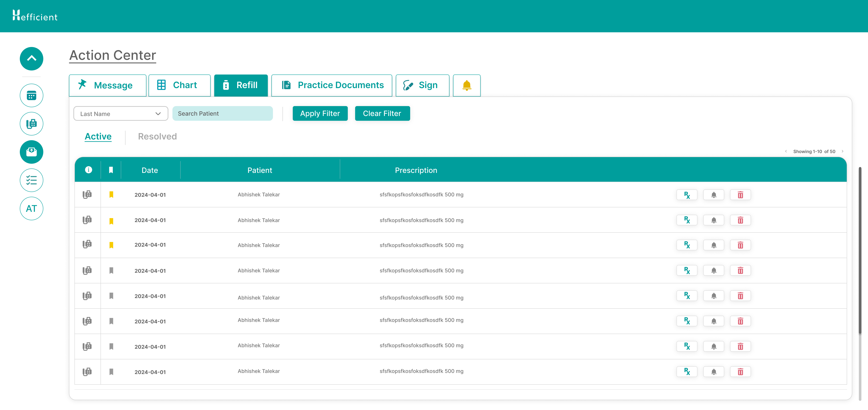The image size is (868, 410).
Task: Toggle the yellow bookmark in the first row
Action: click(x=111, y=195)
